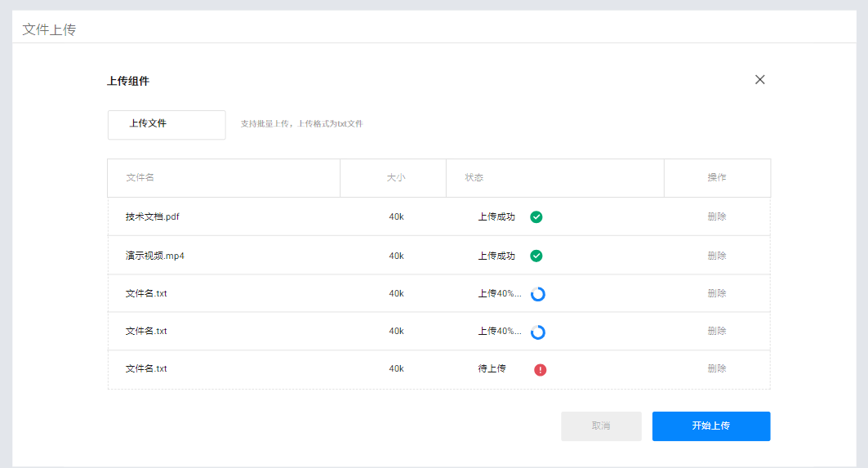
Task: Click the last blue upload progress ring
Action: (537, 332)
